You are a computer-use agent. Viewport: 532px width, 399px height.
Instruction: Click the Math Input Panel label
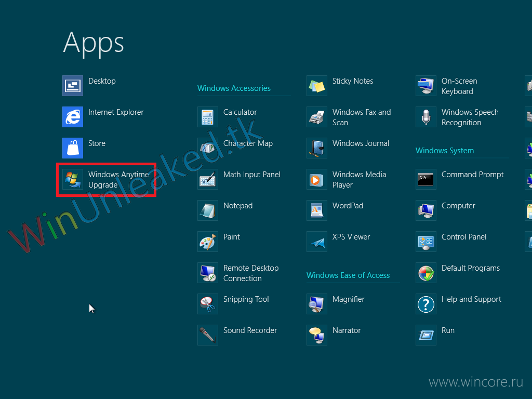tap(252, 175)
